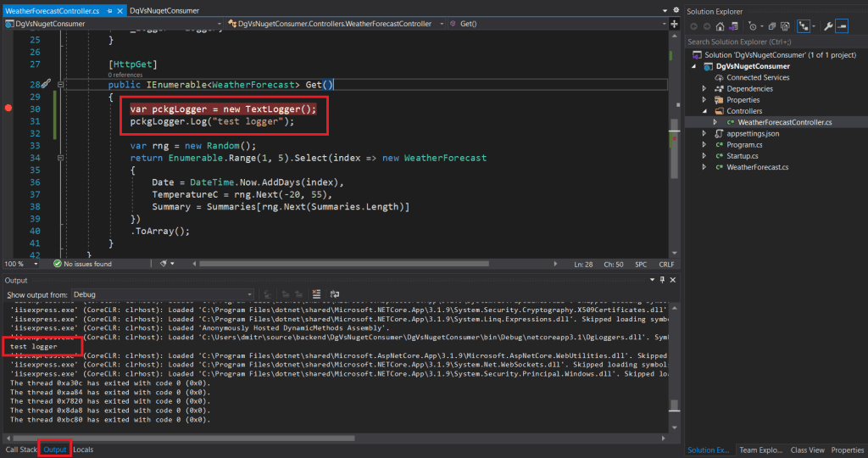Click the screwdriver quick actions icon at line 28
This screenshot has width=868, height=458.
coord(46,85)
